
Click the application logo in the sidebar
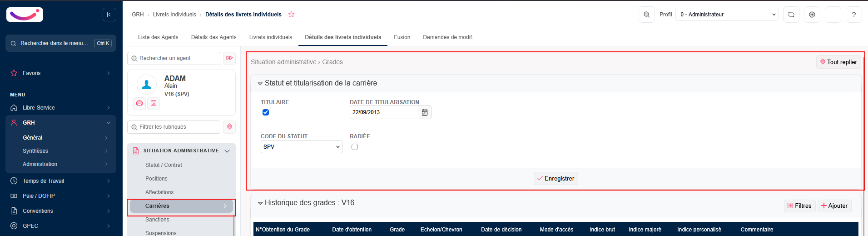click(x=25, y=15)
